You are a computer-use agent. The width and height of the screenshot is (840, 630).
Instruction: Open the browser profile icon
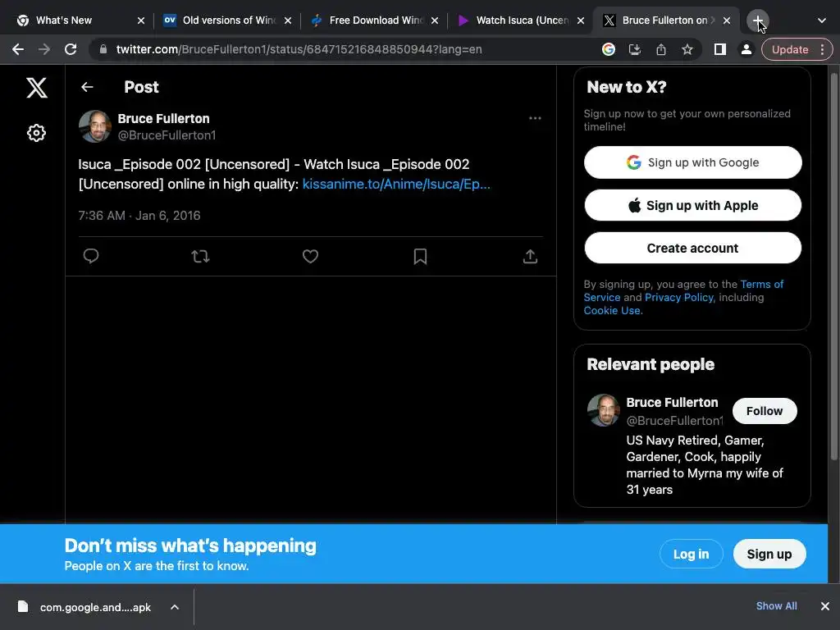tap(746, 49)
